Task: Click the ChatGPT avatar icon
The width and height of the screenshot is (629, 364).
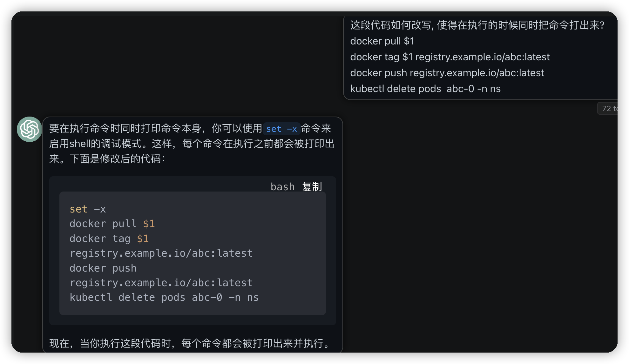Action: 29,129
